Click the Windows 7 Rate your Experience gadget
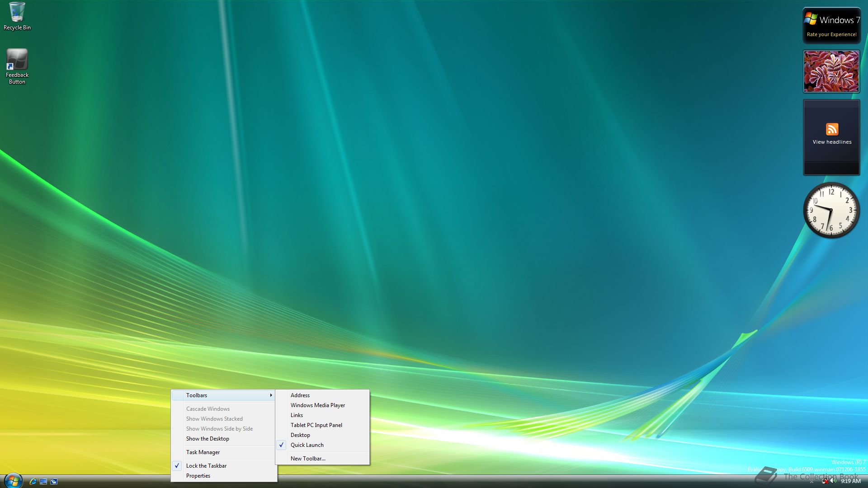Image resolution: width=868 pixels, height=488 pixels. (x=831, y=25)
